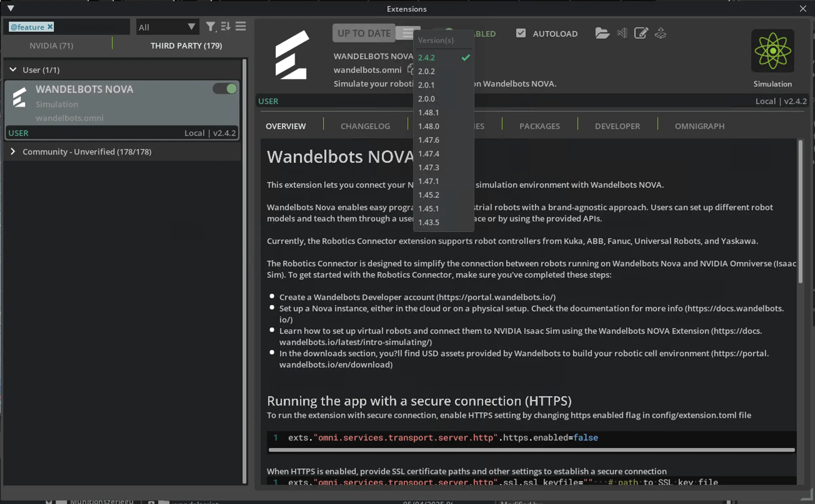Click the sort extensions icon

point(226,26)
